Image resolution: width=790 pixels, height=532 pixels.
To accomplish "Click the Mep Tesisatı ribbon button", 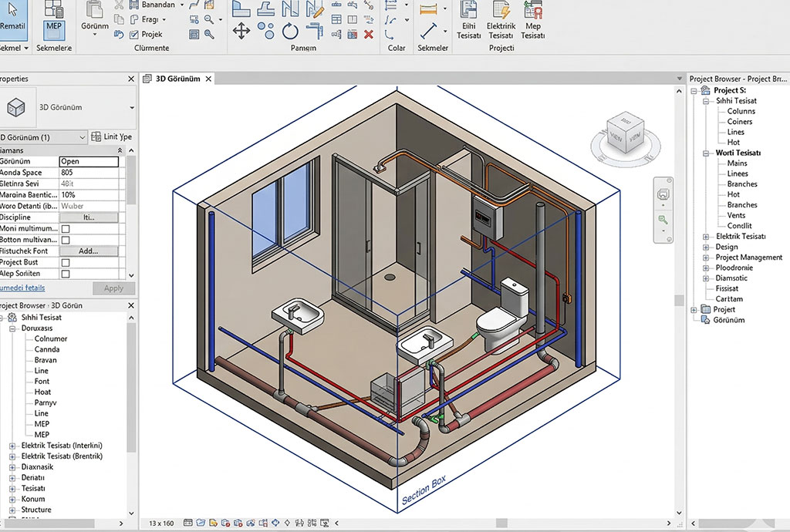I will pyautogui.click(x=532, y=20).
